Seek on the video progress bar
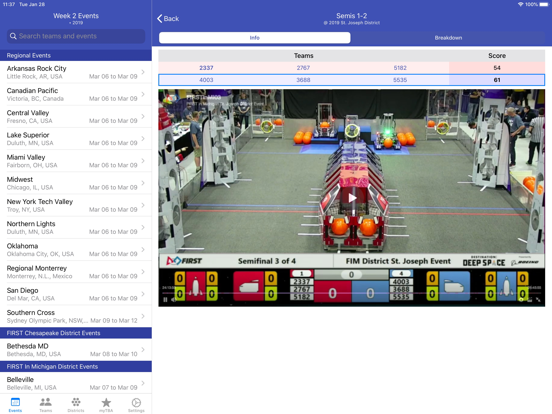The width and height of the screenshot is (552, 414). [352, 293]
